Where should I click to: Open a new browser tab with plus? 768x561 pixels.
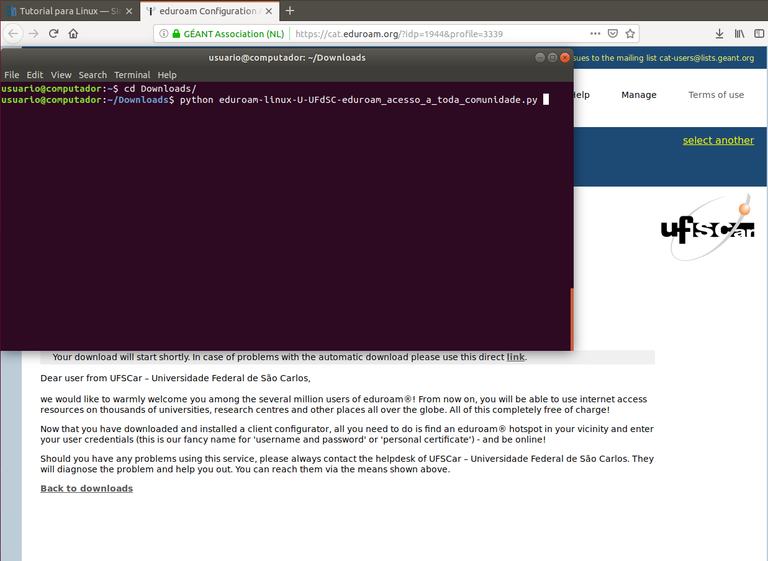tap(290, 10)
